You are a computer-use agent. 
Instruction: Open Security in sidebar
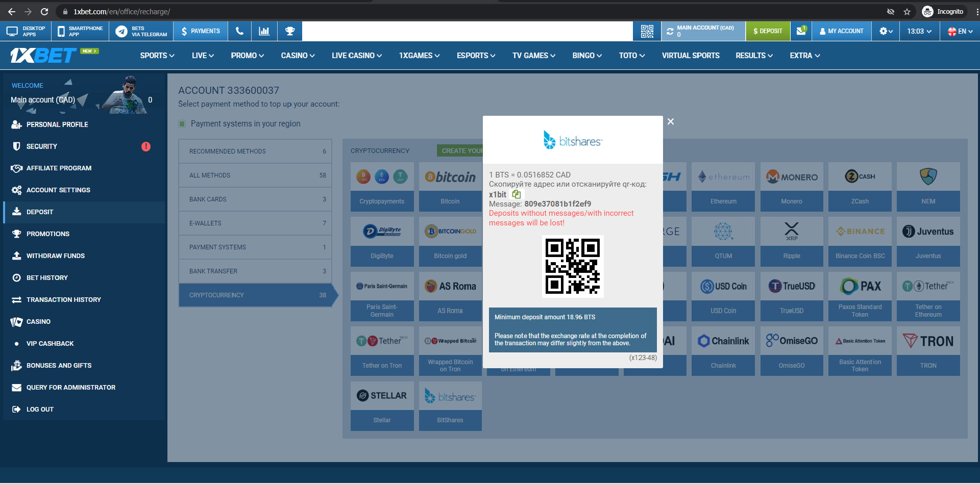pos(84,146)
